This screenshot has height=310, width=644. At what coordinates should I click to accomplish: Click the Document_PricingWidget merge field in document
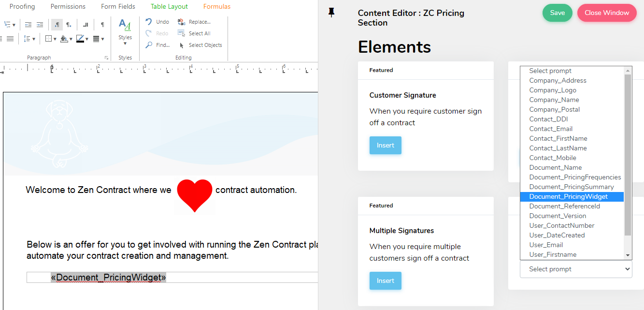point(108,277)
